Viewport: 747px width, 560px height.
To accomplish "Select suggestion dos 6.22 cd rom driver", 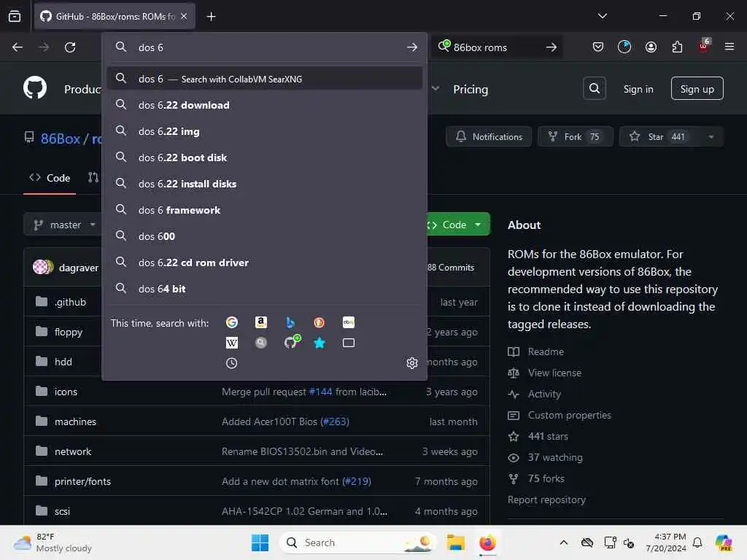I will [264, 262].
